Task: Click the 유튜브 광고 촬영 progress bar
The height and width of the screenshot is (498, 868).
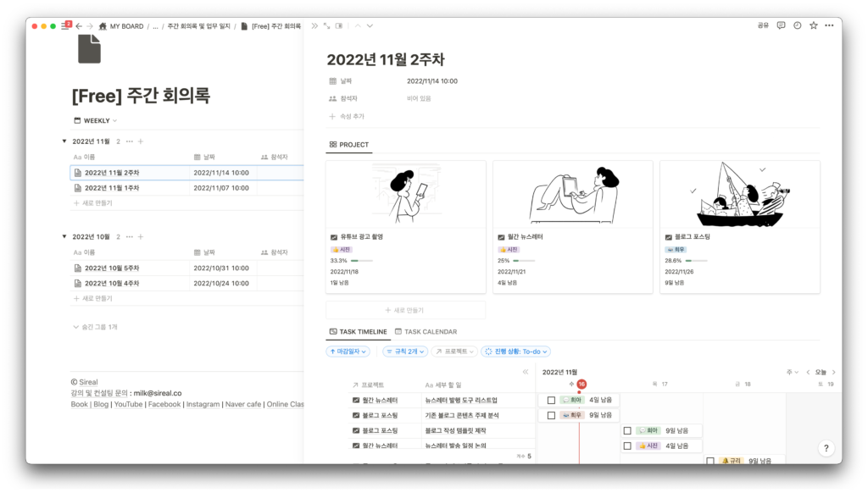Action: pyautogui.click(x=360, y=261)
